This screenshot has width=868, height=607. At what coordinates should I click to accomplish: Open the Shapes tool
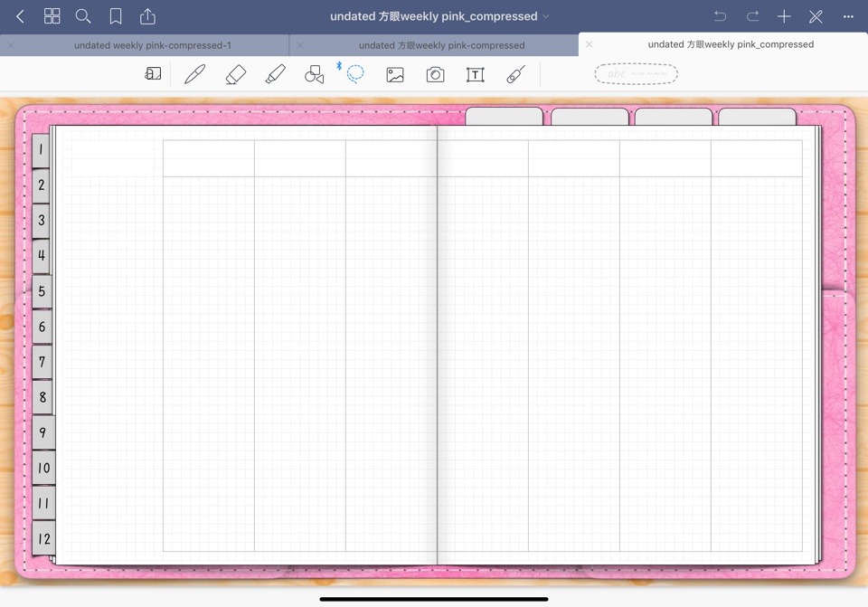314,73
